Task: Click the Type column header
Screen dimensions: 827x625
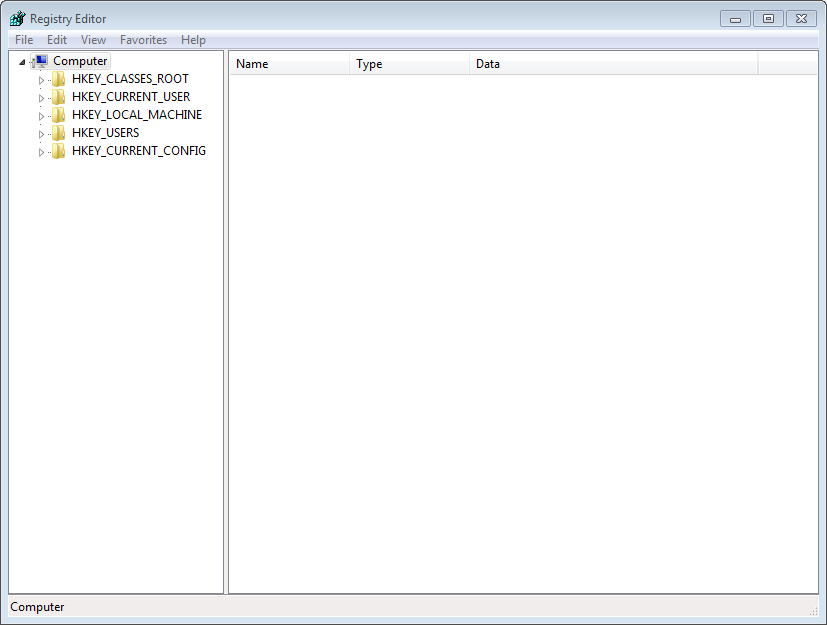Action: 409,64
